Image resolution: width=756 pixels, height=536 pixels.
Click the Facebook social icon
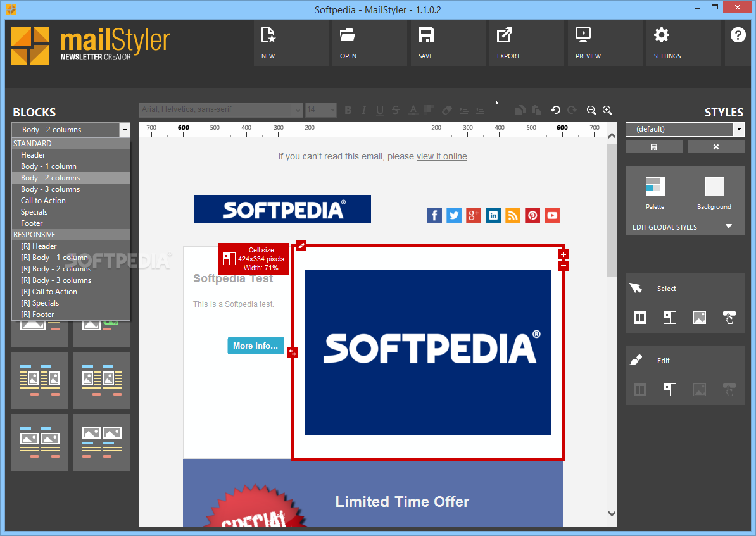[x=434, y=215]
